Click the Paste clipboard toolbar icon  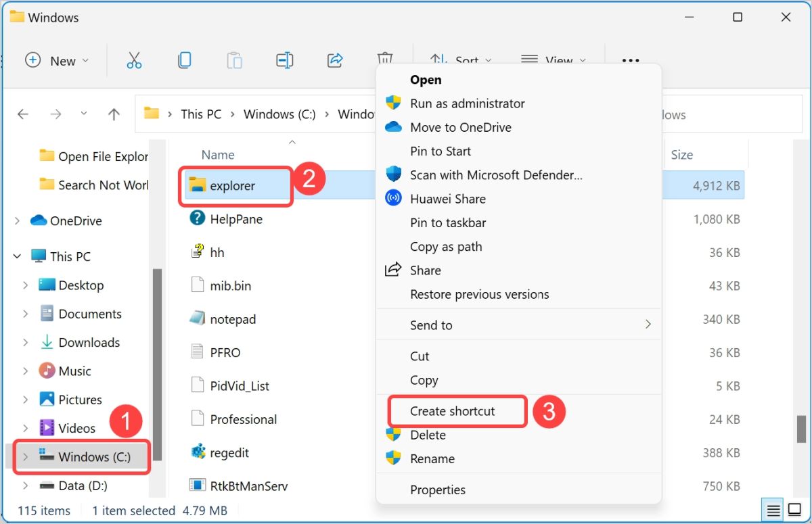[234, 60]
